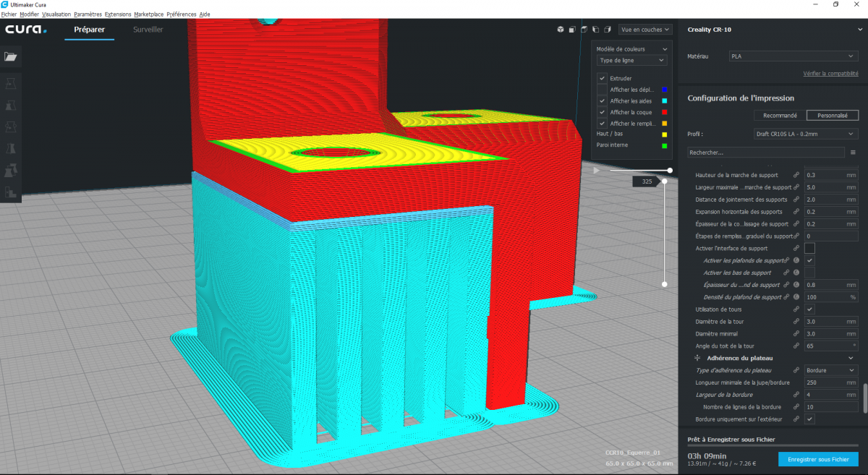The image size is (868, 475).
Task: Click function icon for Activer les plafonds de support
Action: (796, 260)
